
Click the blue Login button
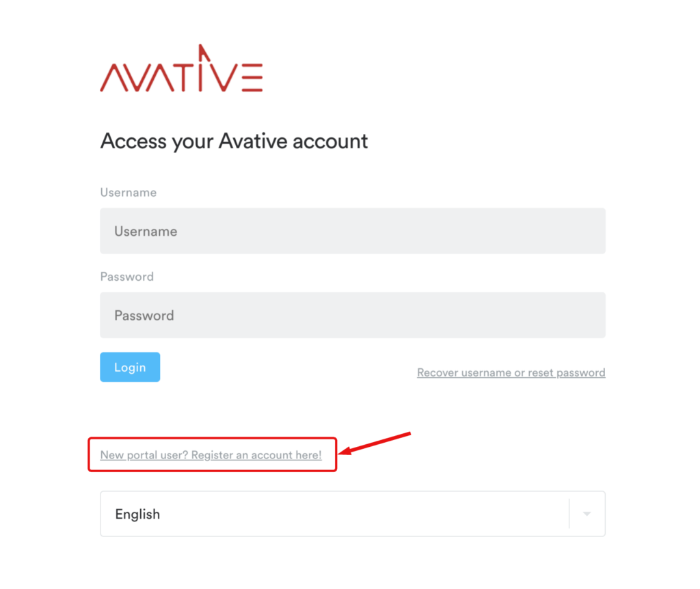[x=130, y=367]
